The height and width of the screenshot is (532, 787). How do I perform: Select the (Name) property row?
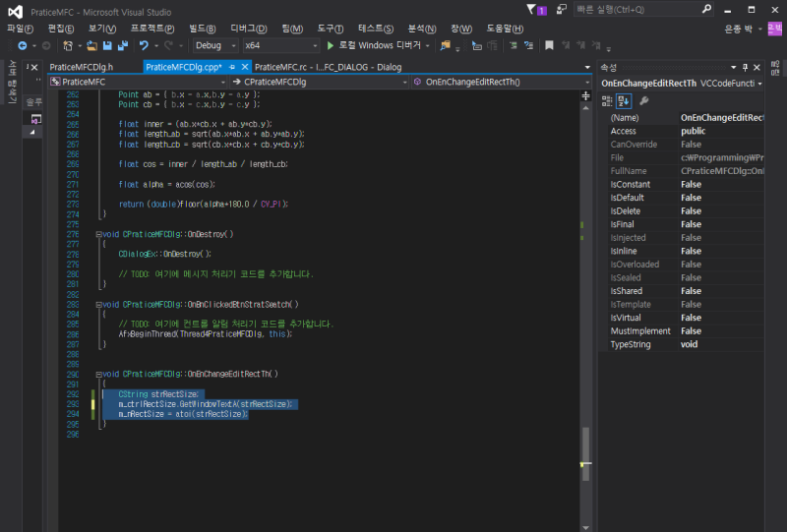[686, 118]
